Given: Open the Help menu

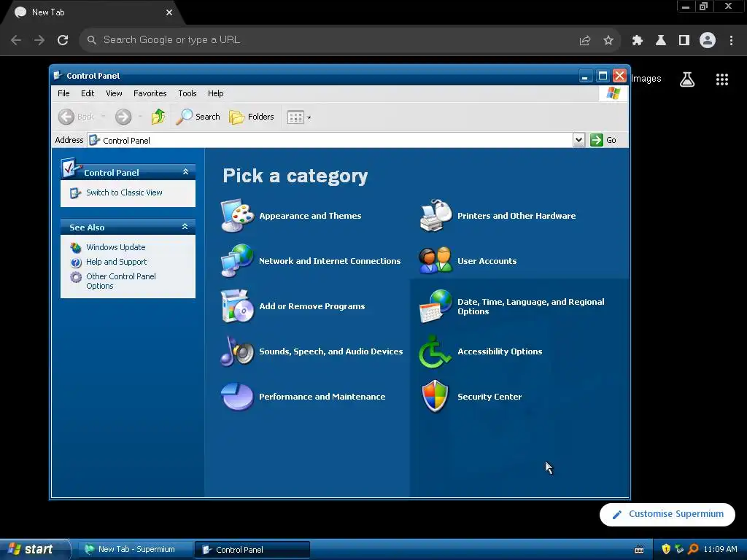Looking at the screenshot, I should click(215, 93).
